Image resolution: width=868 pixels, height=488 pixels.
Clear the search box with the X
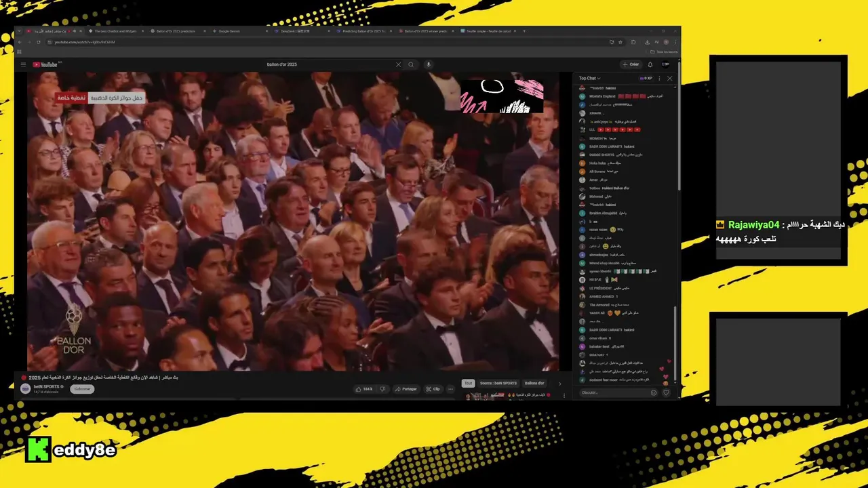tap(398, 64)
